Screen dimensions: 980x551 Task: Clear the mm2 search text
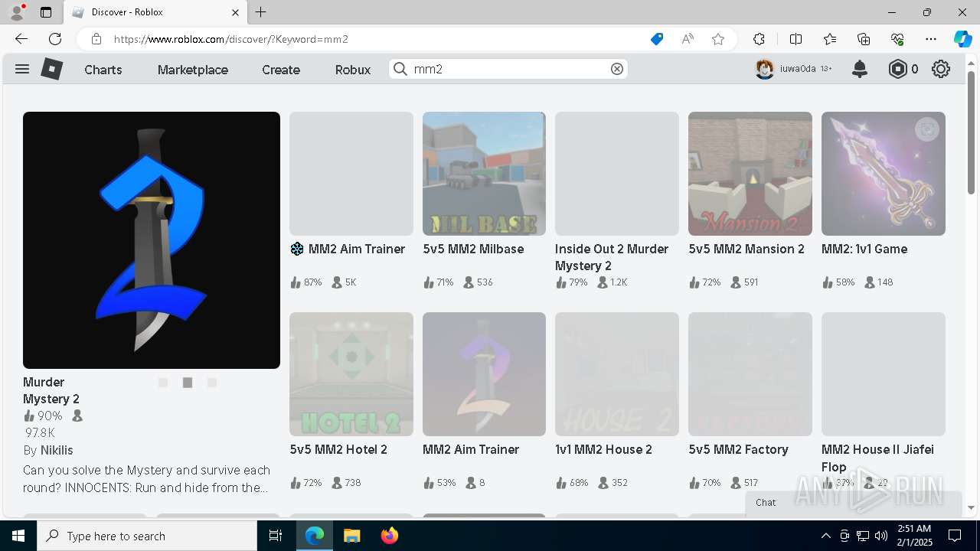(617, 69)
